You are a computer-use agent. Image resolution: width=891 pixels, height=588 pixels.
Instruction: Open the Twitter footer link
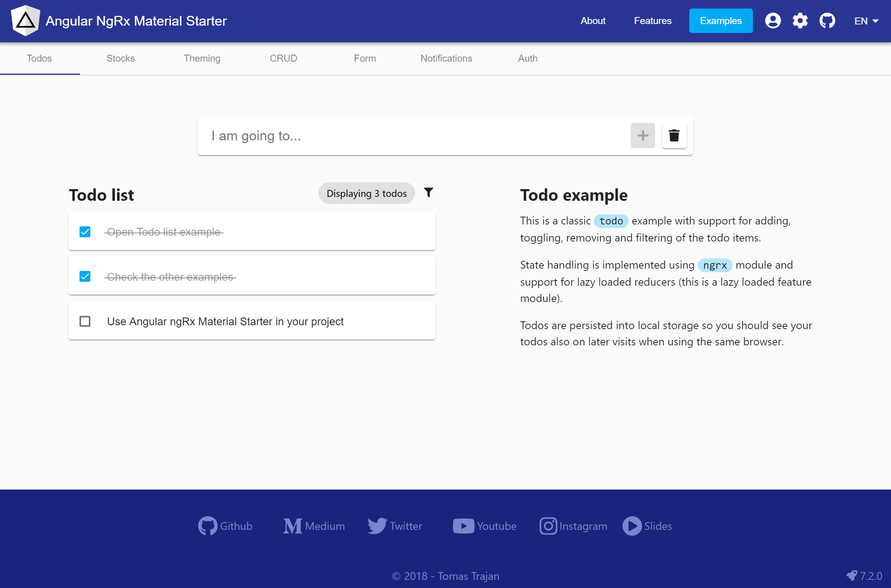coord(395,526)
